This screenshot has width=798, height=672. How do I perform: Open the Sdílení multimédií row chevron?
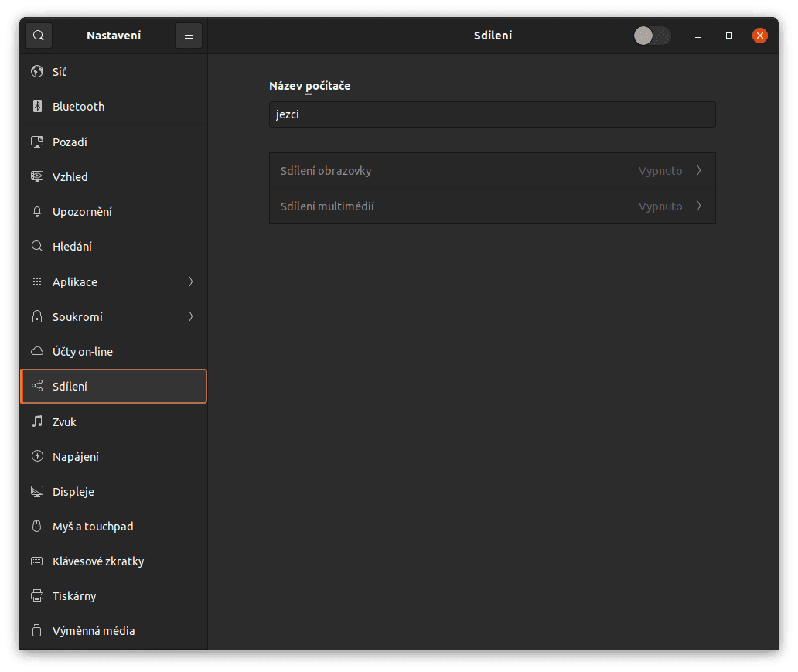698,206
